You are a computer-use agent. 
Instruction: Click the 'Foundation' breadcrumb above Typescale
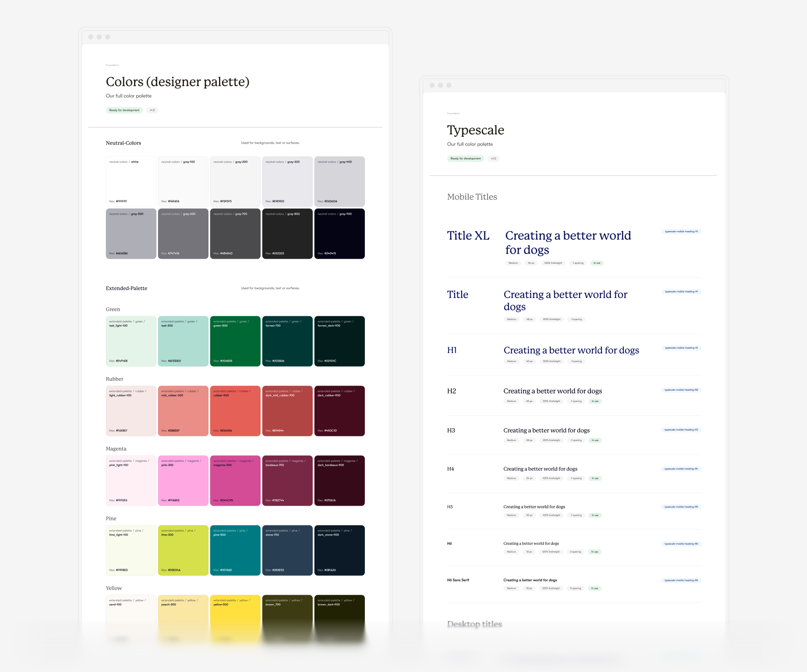(x=453, y=113)
